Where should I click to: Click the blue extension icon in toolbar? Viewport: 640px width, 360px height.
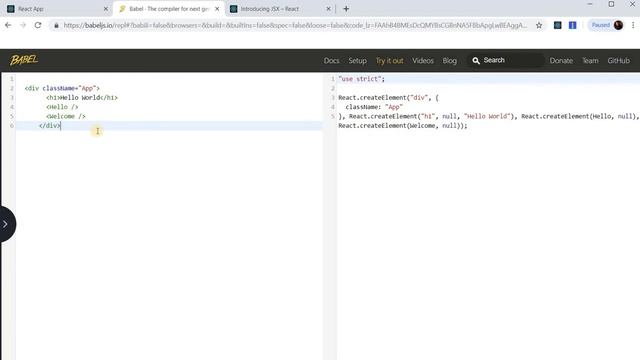[573, 25]
